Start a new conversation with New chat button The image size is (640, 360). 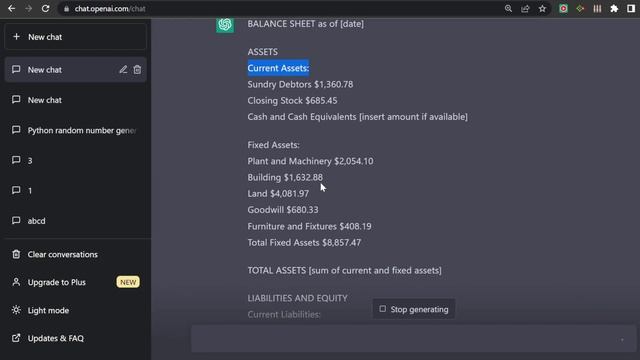point(76,37)
